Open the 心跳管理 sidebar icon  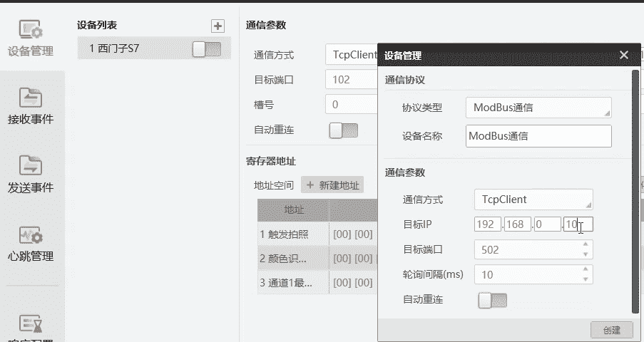[31, 242]
